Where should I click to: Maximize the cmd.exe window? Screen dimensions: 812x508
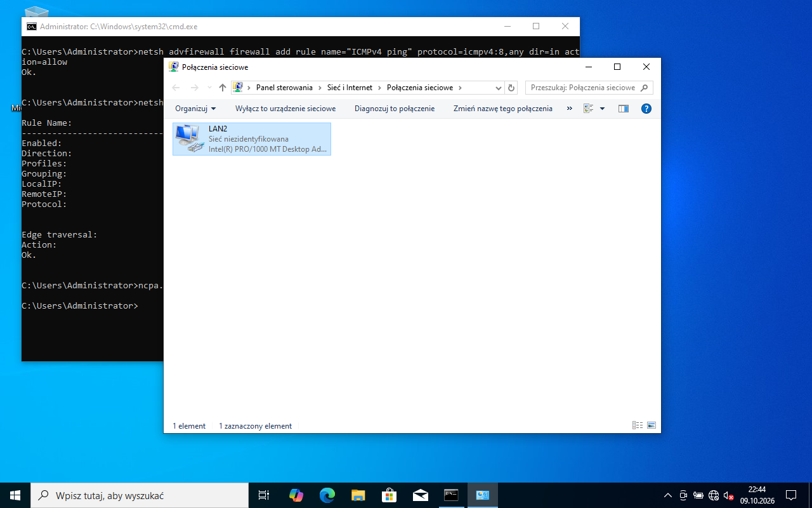(x=536, y=27)
